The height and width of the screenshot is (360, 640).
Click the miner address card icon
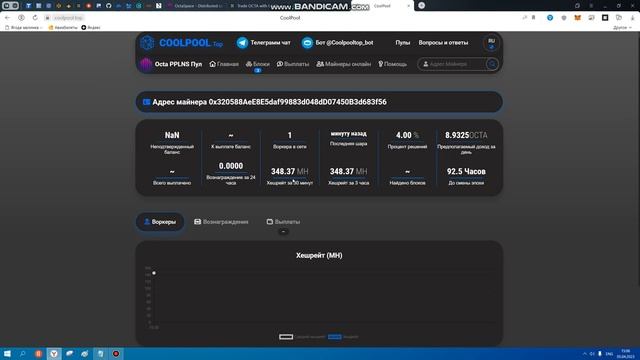pos(147,102)
